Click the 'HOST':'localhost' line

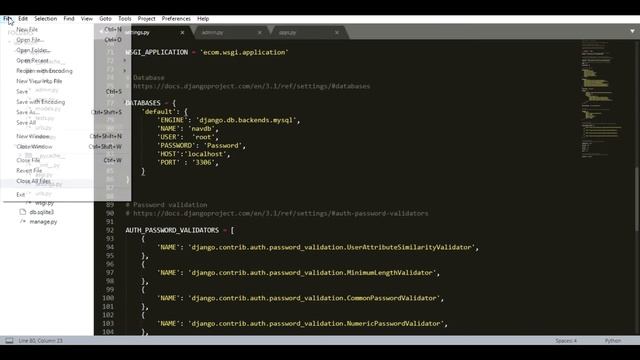(x=193, y=154)
